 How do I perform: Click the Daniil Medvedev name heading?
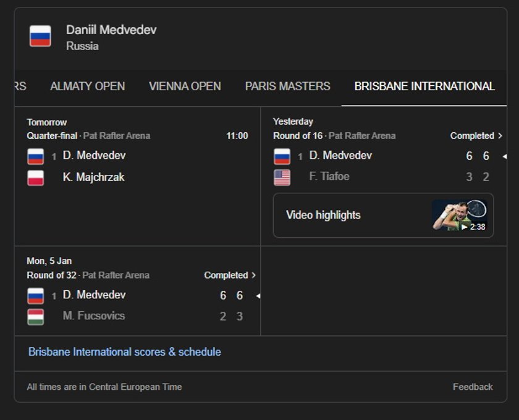tap(111, 30)
